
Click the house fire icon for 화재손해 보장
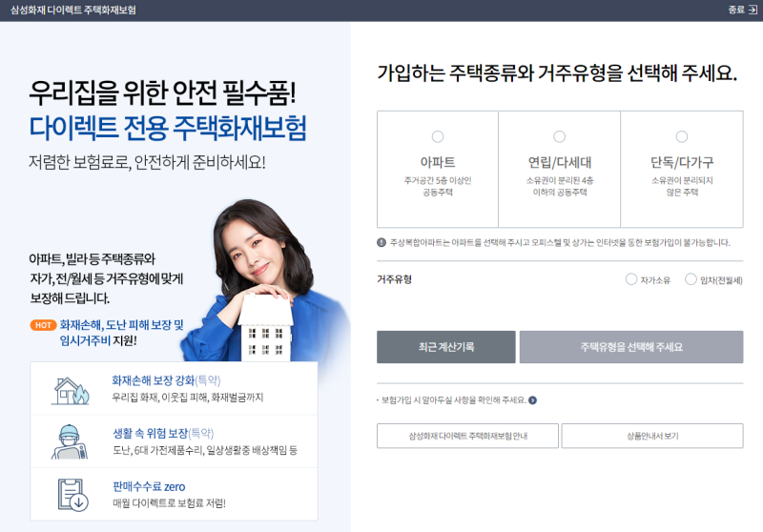[71, 391]
